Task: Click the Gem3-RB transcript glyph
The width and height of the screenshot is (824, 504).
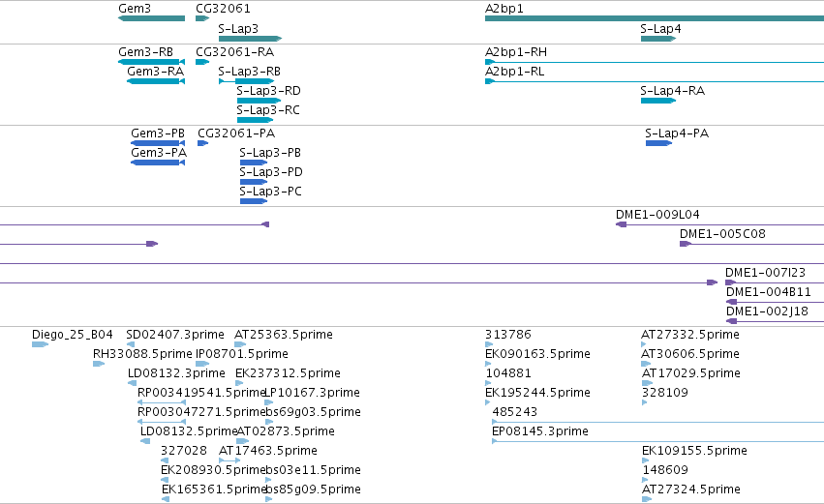Action: tap(151, 62)
